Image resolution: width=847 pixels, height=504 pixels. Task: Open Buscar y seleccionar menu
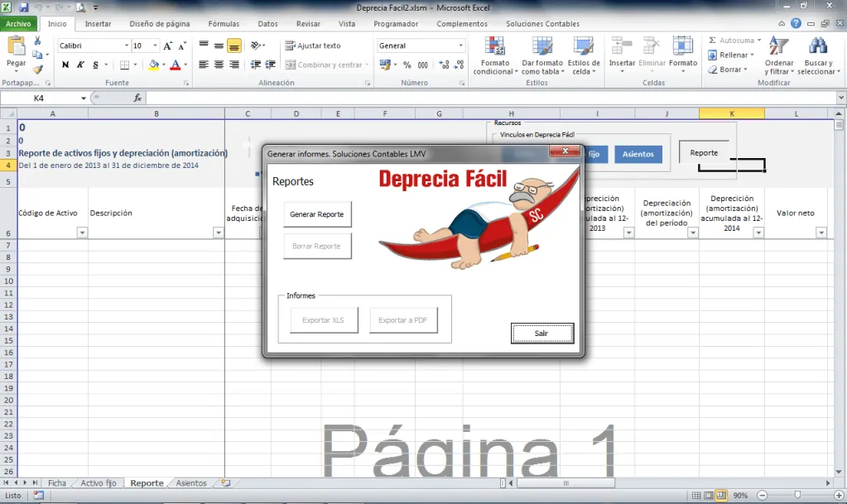pyautogui.click(x=818, y=55)
